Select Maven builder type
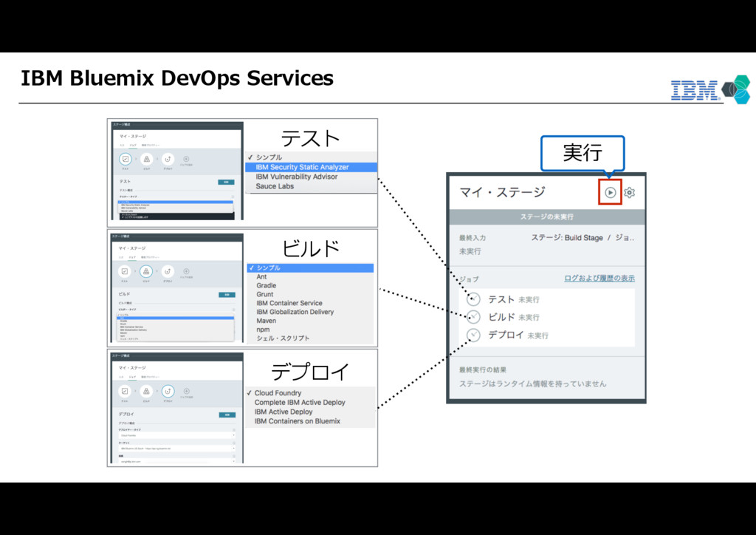Screen dimensions: 756x535 click(x=311, y=320)
